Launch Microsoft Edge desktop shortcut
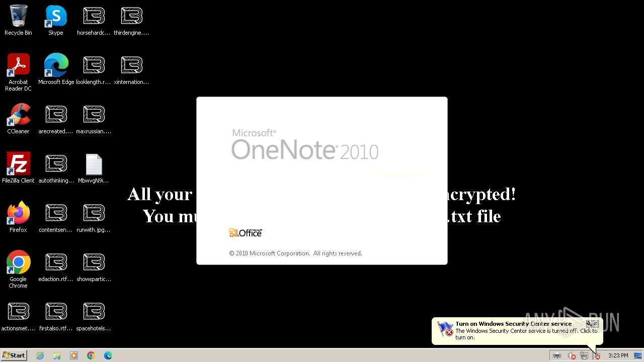The height and width of the screenshot is (362, 644). coord(56,69)
